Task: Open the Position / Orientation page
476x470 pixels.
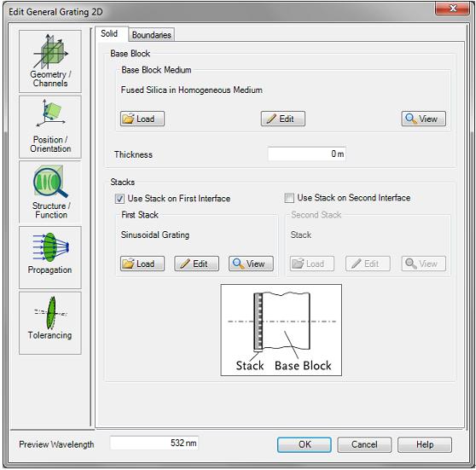Action: coord(50,127)
